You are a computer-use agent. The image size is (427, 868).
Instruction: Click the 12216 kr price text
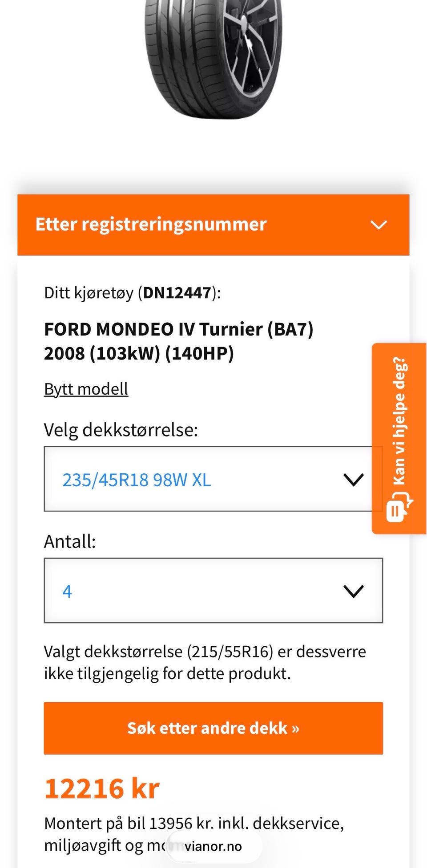(102, 789)
